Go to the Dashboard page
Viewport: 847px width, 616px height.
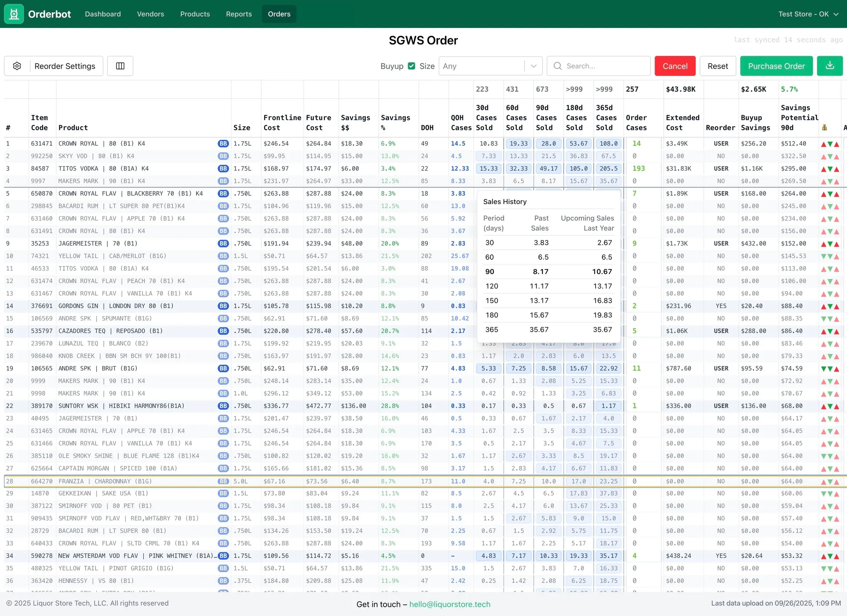[103, 14]
